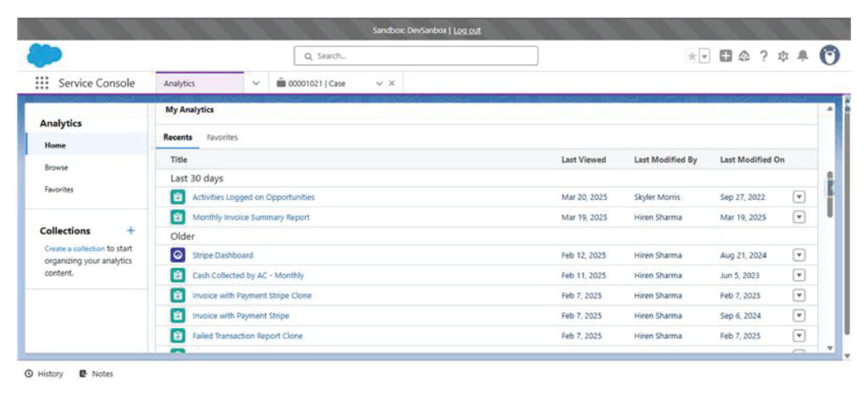Open the help question mark icon
This screenshot has height=400, width=868.
tap(764, 55)
